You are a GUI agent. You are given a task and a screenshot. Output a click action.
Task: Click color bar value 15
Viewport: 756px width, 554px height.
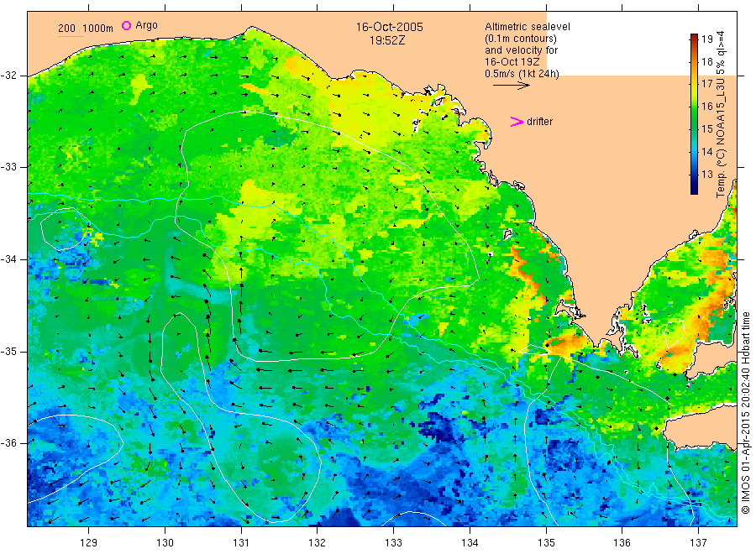[x=707, y=129]
